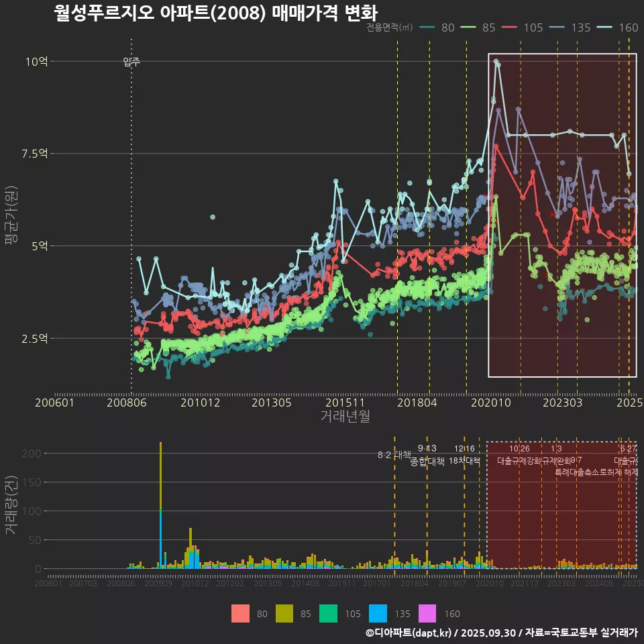Screen dimensions: 644x644
Task: Click the 입주 marker label
Action: point(131,62)
